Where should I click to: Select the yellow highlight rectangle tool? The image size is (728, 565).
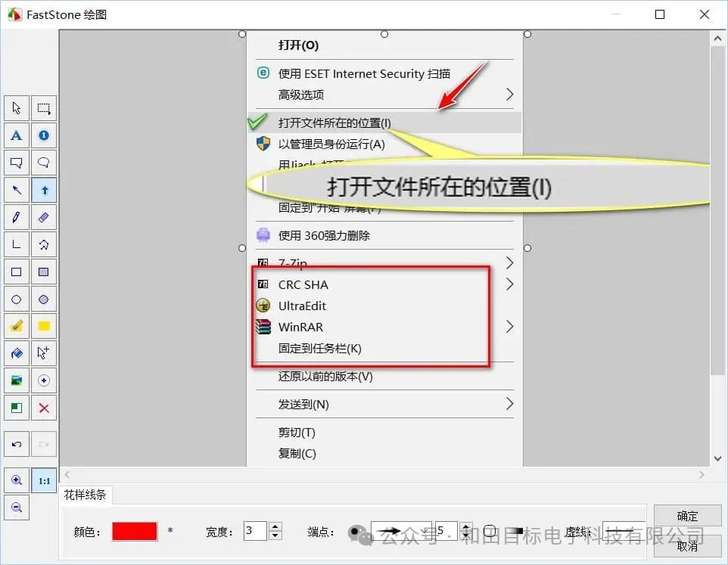[x=44, y=326]
